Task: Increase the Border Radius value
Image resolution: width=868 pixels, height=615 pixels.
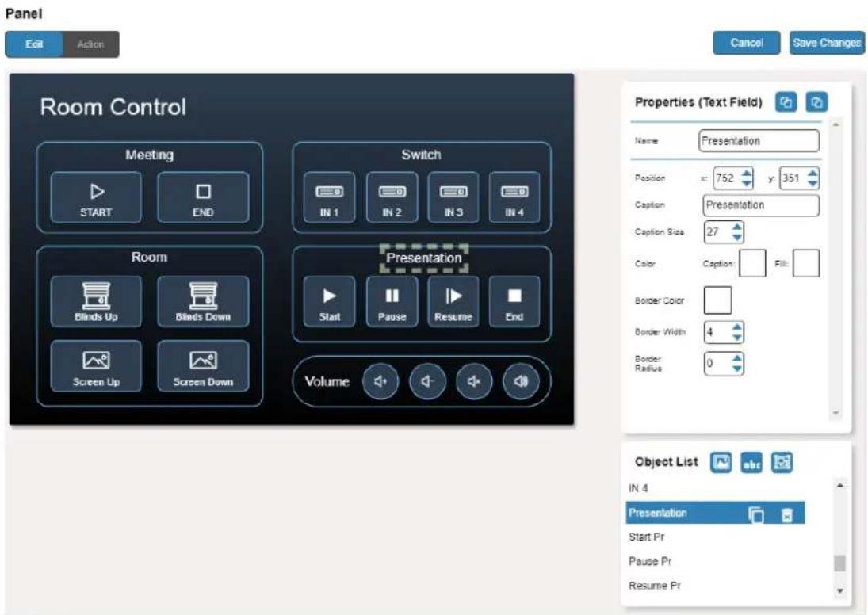Action: pos(737,359)
